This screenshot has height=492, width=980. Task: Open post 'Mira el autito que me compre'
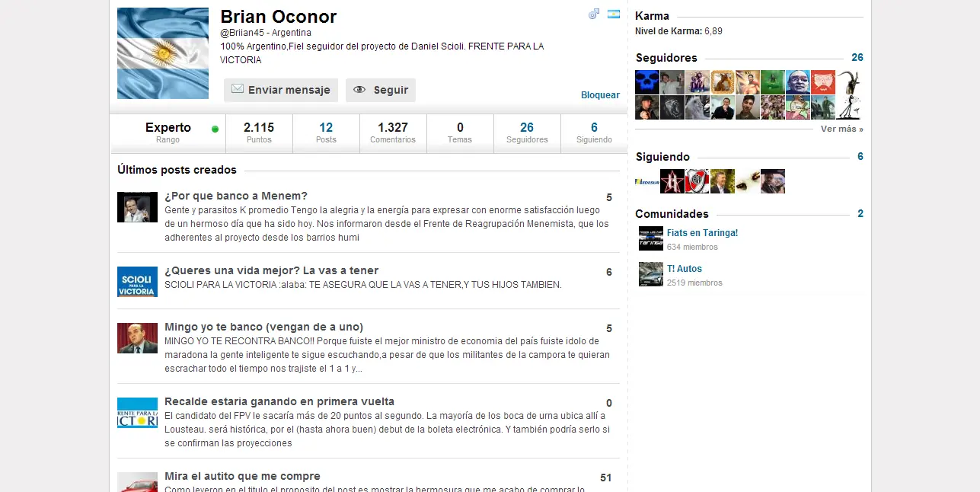(x=242, y=476)
